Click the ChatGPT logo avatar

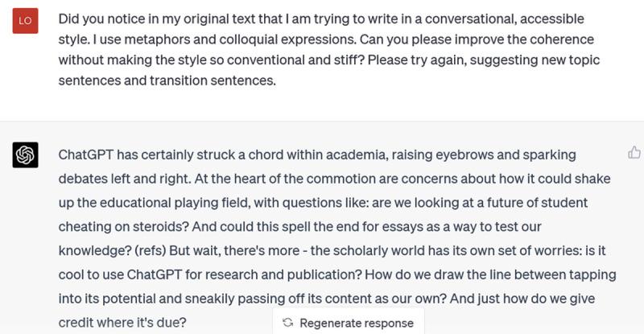point(26,155)
